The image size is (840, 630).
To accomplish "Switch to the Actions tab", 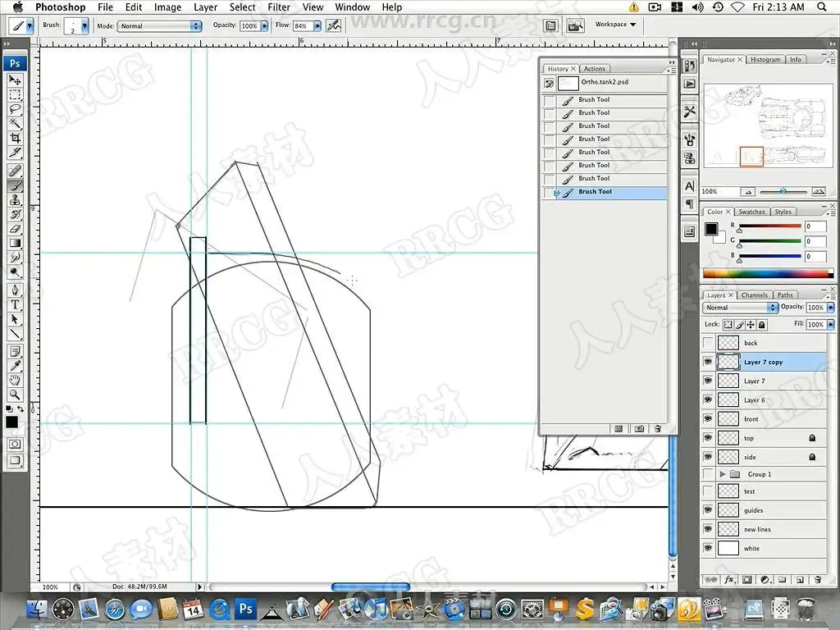I will [594, 69].
